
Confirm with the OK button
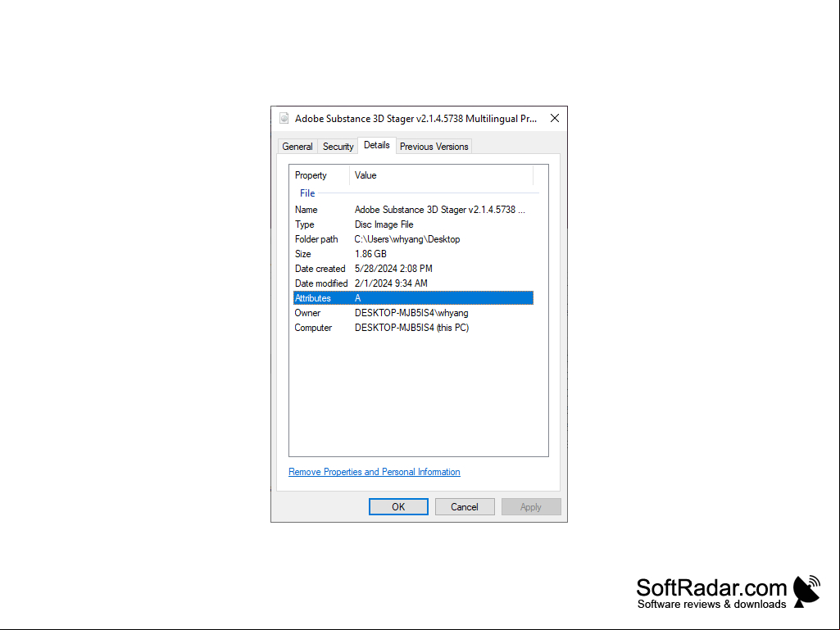(398, 507)
